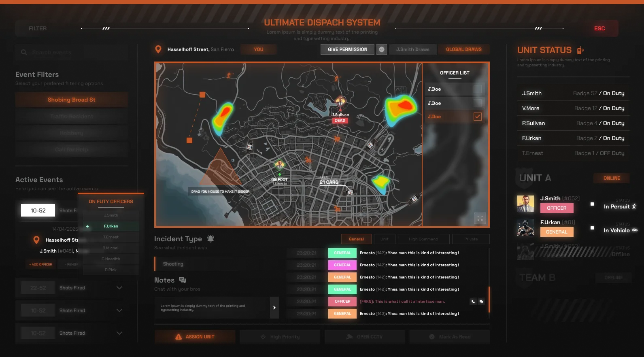The height and width of the screenshot is (357, 644).
Task: Click the lower orange square route handle
Action: coord(189,140)
